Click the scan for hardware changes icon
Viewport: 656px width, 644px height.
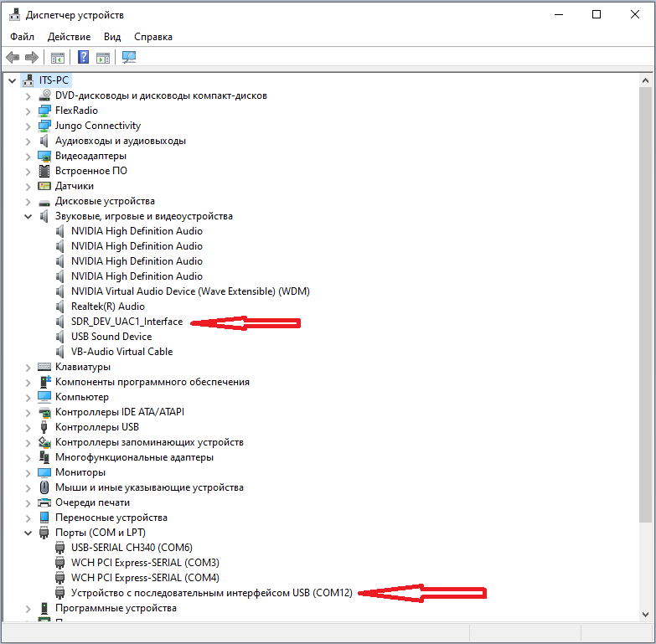129,58
